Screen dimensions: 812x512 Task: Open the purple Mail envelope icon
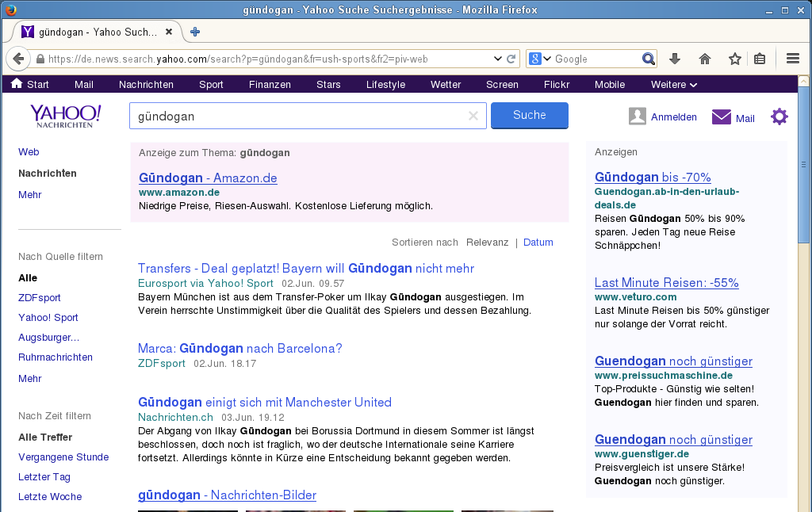point(722,117)
